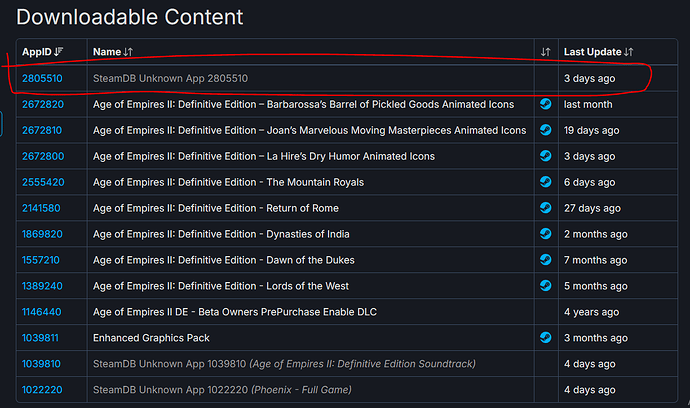
Task: Select 'The Mountain Royals' DLC name
Action: 228,182
